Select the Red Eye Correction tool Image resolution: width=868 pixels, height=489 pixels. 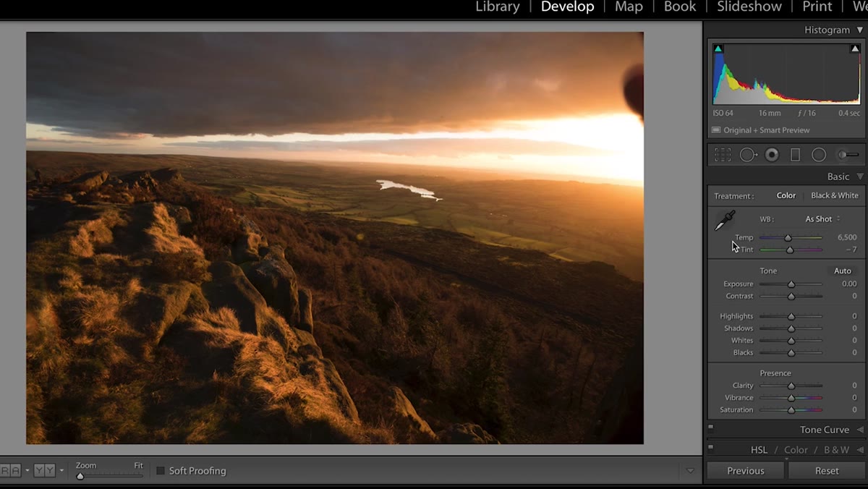coord(772,155)
